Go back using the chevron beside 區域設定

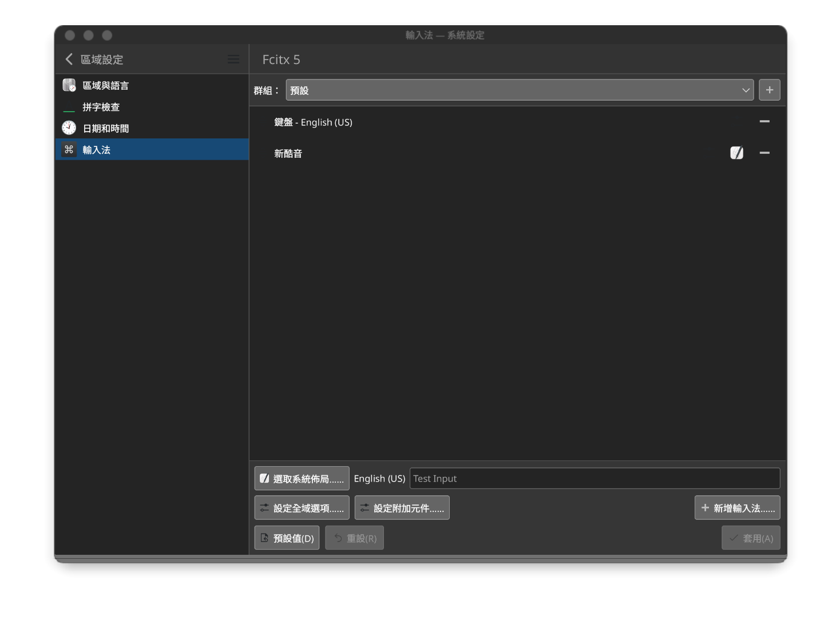point(69,59)
